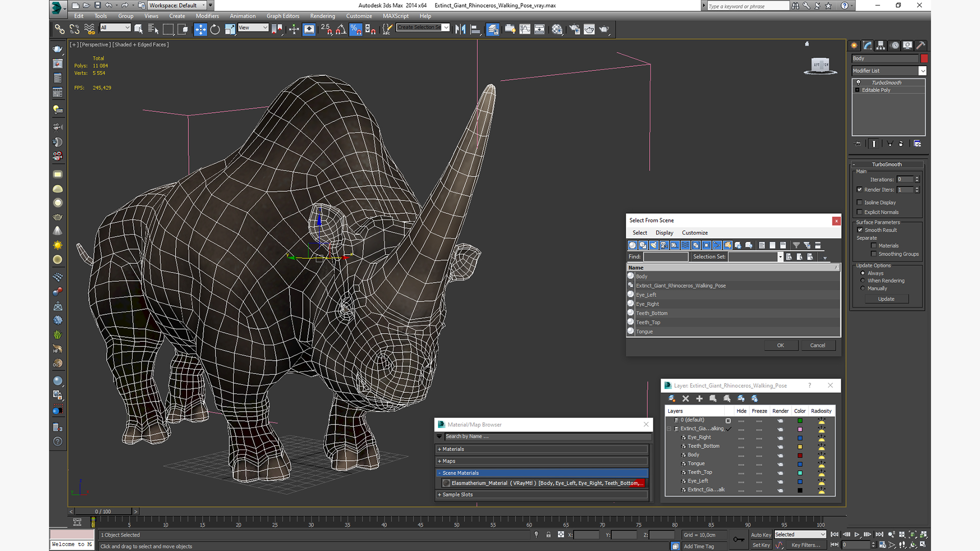Click Cancel in Select From Scene dialog
The width and height of the screenshot is (980, 551).
(x=818, y=345)
